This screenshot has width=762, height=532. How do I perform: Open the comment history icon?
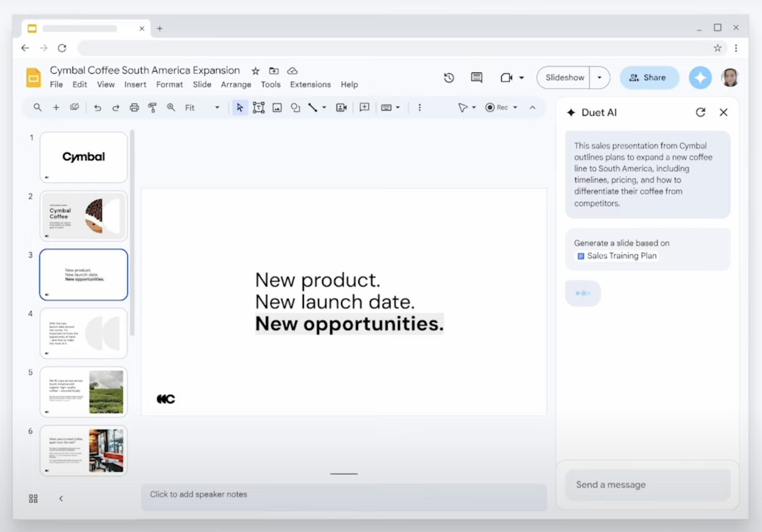pos(477,77)
